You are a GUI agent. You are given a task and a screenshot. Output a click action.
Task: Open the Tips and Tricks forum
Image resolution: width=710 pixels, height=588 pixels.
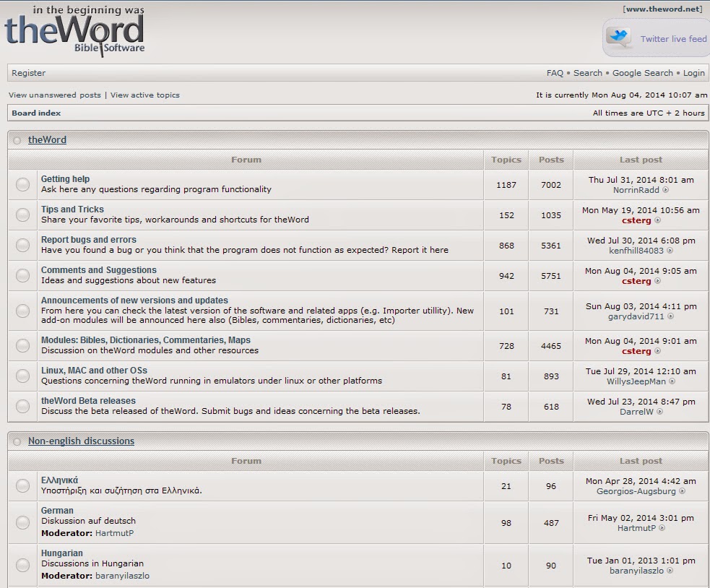[x=72, y=209]
